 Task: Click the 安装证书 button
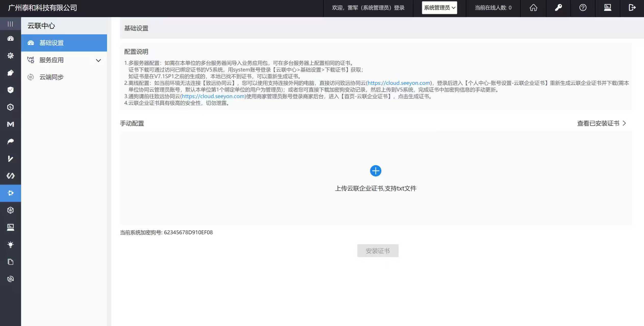[x=378, y=251]
